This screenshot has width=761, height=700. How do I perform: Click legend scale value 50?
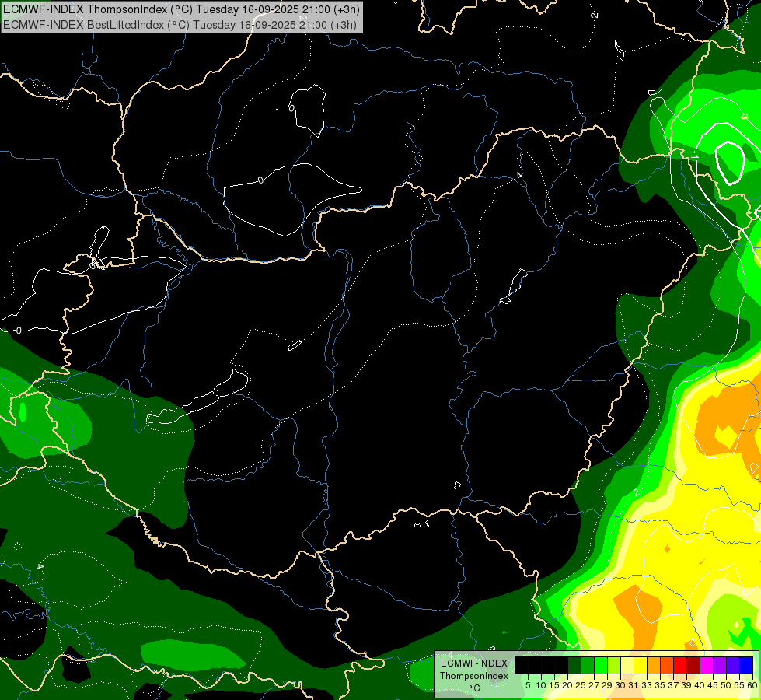click(726, 685)
